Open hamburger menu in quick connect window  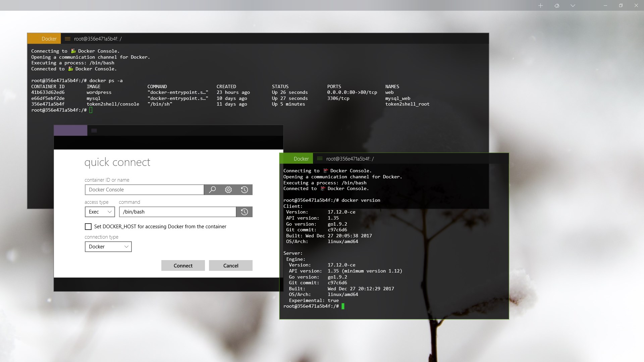coord(94,131)
